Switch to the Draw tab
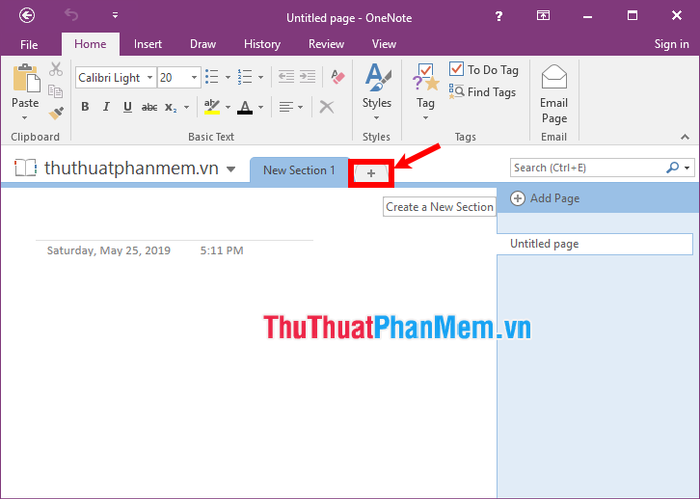 [x=203, y=44]
